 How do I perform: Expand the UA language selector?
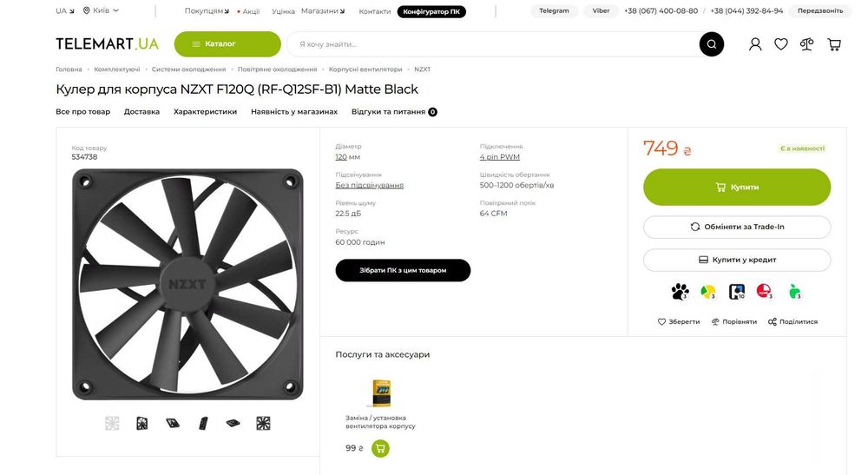(65, 11)
